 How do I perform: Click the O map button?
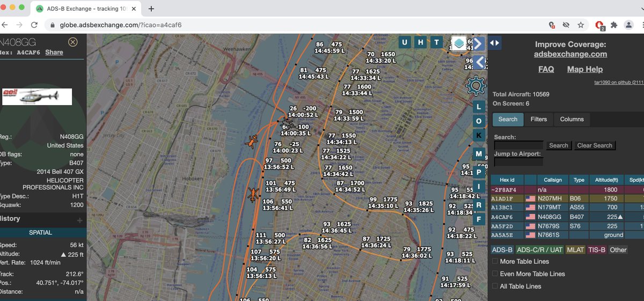coord(479,121)
